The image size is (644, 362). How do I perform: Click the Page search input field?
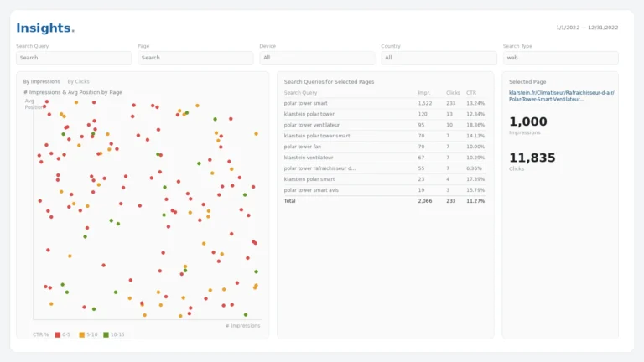195,58
